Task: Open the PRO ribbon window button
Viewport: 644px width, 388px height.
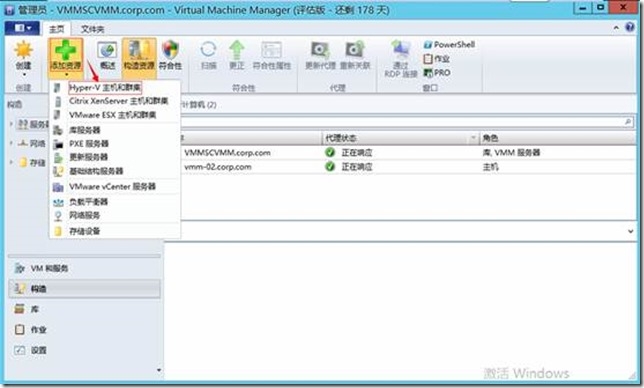Action: click(437, 73)
